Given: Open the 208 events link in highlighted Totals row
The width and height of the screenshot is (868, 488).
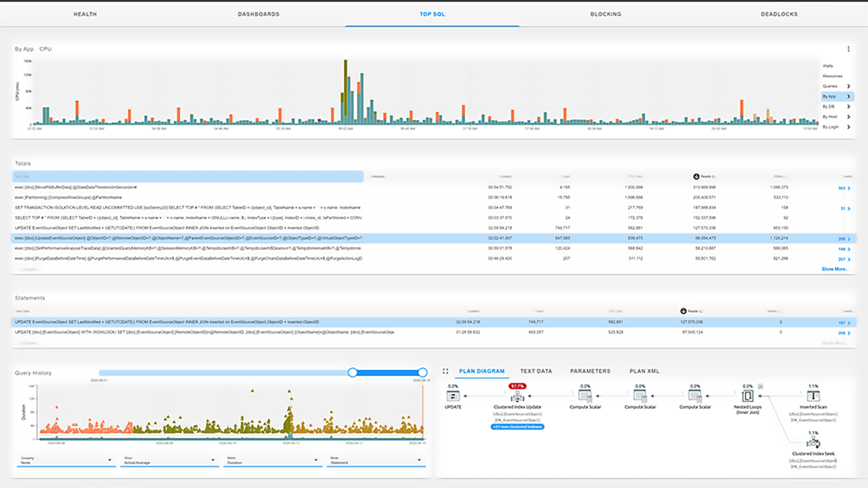Looking at the screenshot, I should click(x=844, y=239).
